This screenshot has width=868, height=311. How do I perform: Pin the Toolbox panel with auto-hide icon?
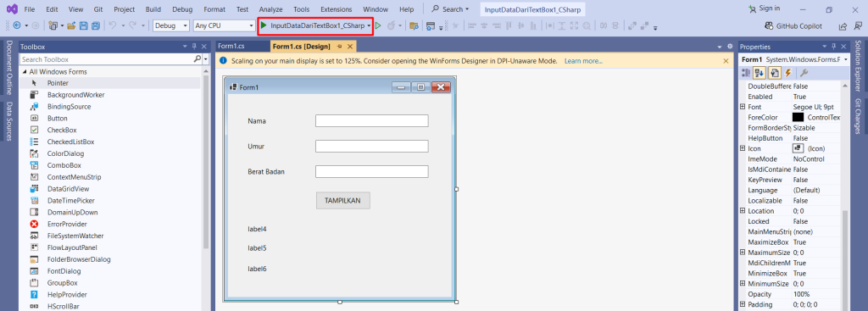click(194, 47)
